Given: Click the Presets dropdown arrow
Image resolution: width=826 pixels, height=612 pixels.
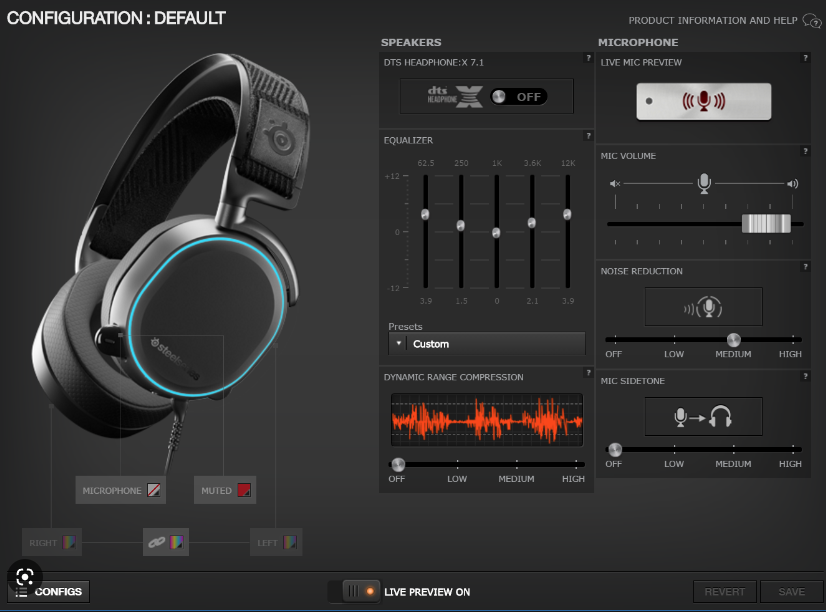Looking at the screenshot, I should pyautogui.click(x=398, y=343).
